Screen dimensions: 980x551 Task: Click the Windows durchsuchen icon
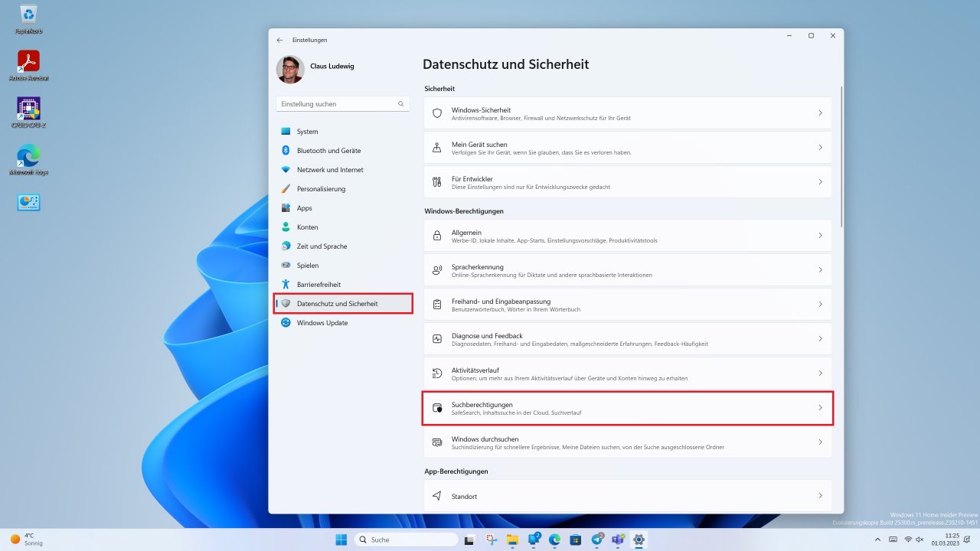[437, 442]
